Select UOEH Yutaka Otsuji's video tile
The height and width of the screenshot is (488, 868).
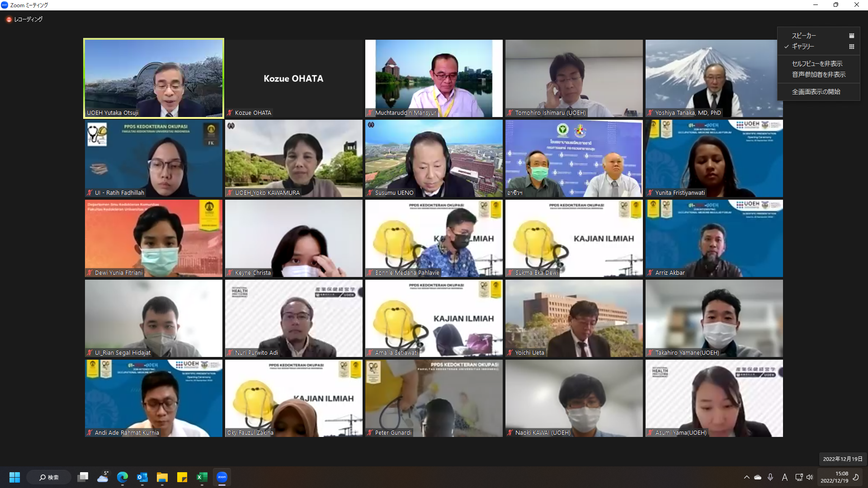[x=154, y=78]
